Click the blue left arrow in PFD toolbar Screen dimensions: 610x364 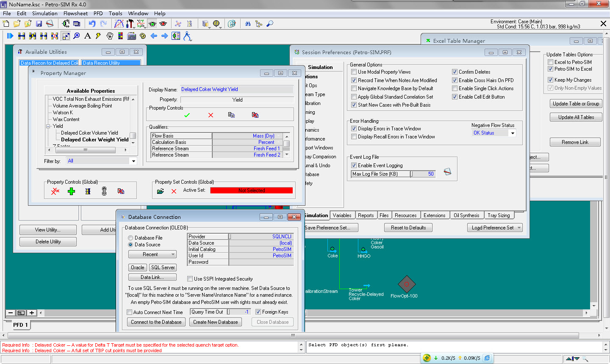click(x=154, y=36)
